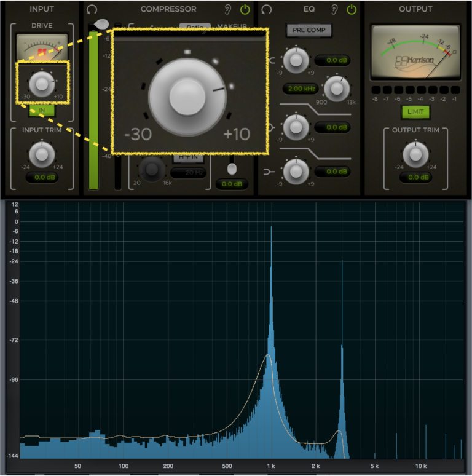The image size is (472, 476).
Task: Click the low shelf EQ band icon
Action: pos(269,172)
